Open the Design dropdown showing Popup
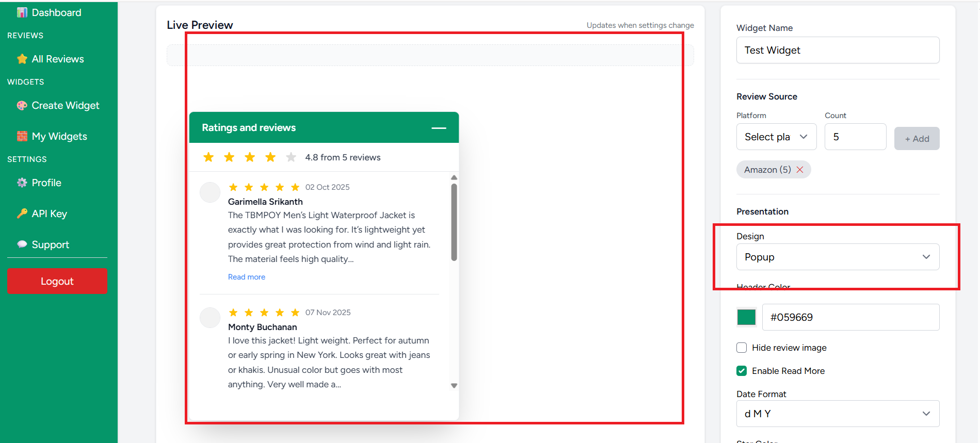980x443 pixels. (x=837, y=257)
